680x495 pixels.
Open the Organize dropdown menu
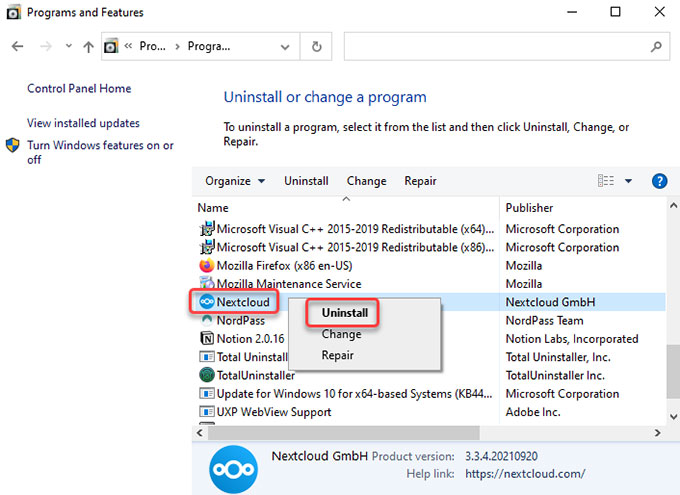pos(235,181)
